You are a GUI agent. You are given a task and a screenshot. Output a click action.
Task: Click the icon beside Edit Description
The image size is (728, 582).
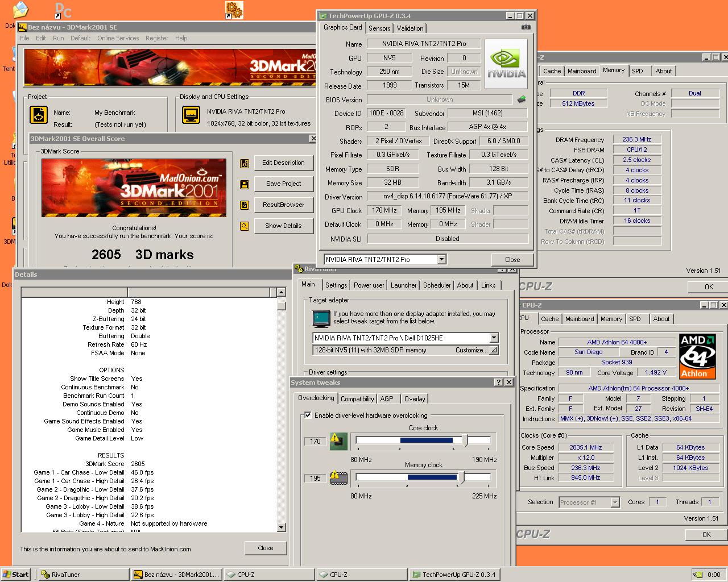245,164
